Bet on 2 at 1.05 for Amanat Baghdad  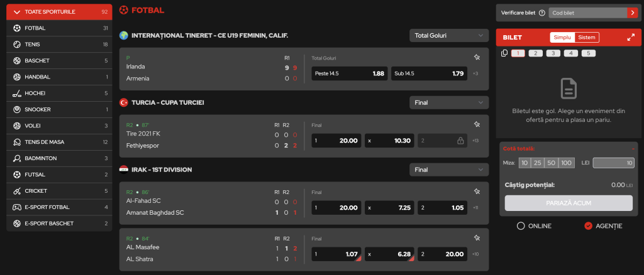[442, 208]
